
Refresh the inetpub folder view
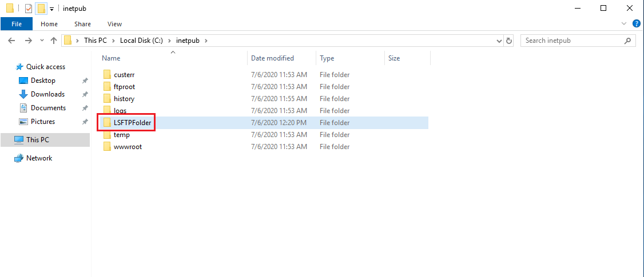[510, 41]
